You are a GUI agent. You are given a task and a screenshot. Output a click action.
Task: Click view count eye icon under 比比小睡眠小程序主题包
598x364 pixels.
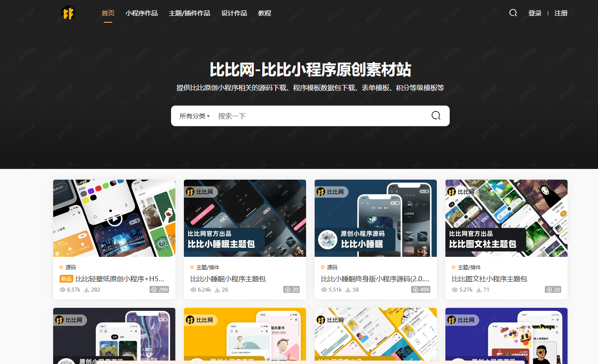(x=193, y=290)
